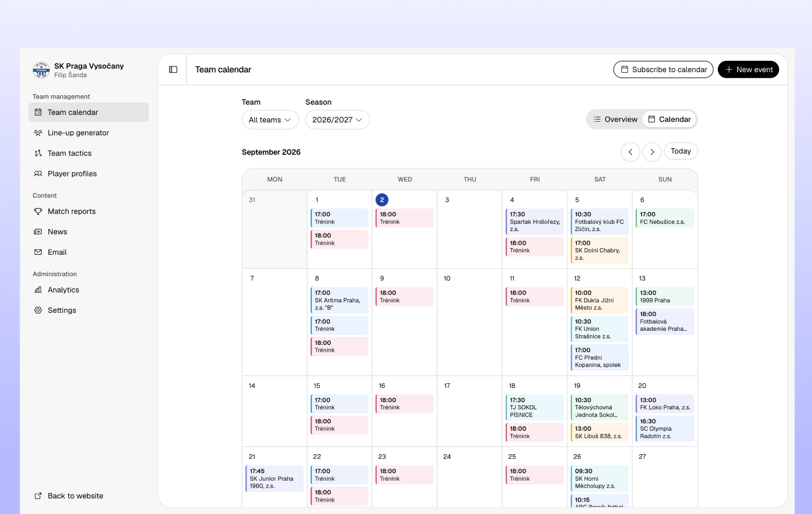Open 13:00 SK Libuš 838 event

tap(599, 432)
